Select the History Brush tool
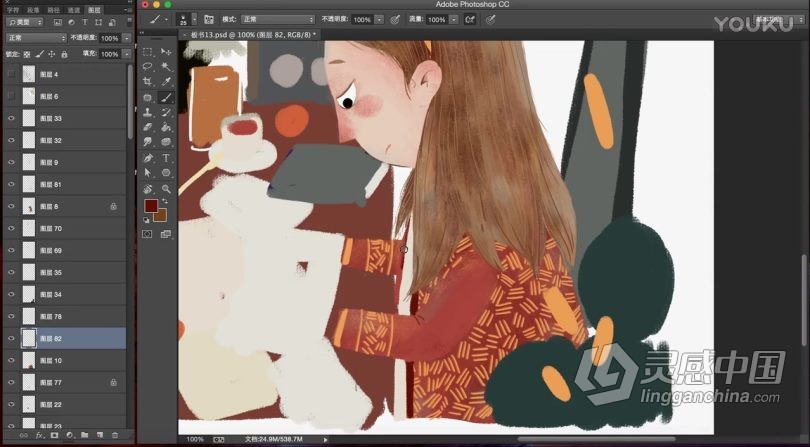This screenshot has height=447, width=810. click(x=166, y=112)
